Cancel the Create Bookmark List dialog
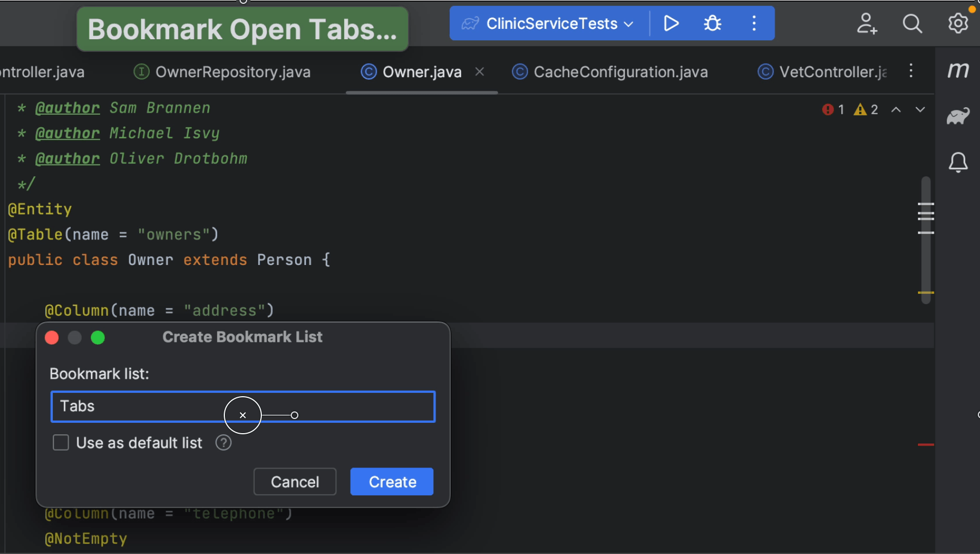The image size is (980, 554). tap(295, 482)
